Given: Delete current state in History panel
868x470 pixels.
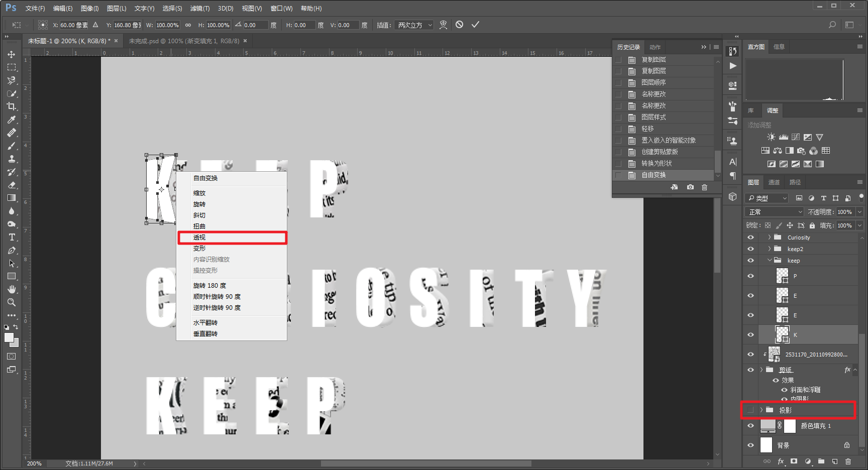Looking at the screenshot, I should point(704,187).
